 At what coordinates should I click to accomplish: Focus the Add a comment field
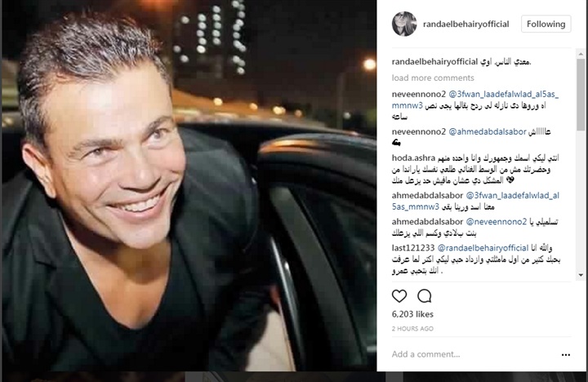click(473, 354)
